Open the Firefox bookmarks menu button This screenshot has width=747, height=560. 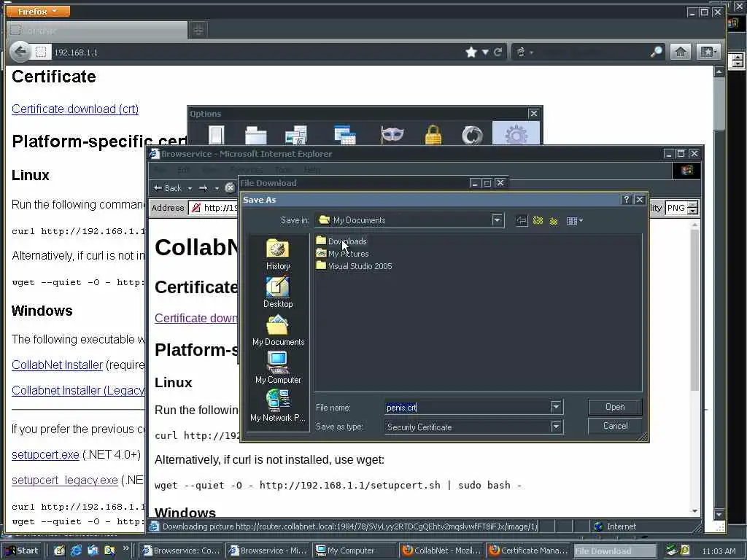tap(708, 52)
